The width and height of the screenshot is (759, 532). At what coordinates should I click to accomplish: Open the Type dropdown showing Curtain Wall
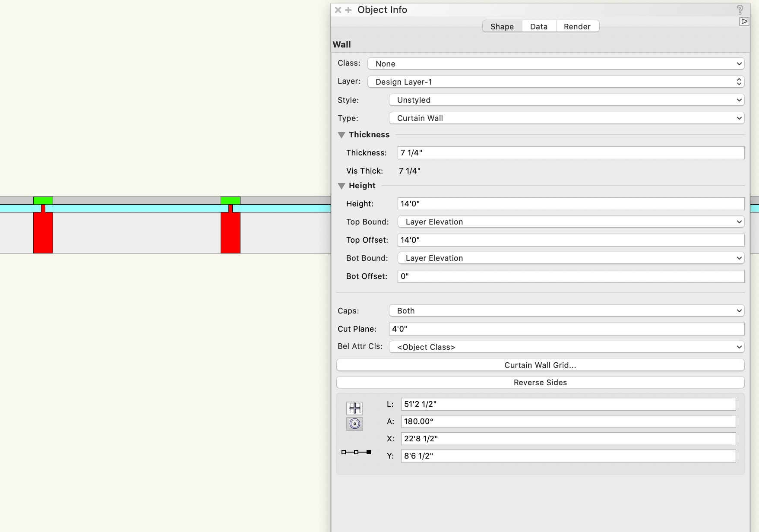tap(567, 118)
